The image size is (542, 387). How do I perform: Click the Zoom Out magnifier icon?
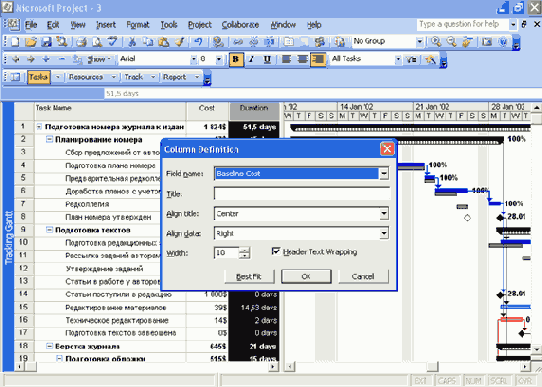click(451, 42)
